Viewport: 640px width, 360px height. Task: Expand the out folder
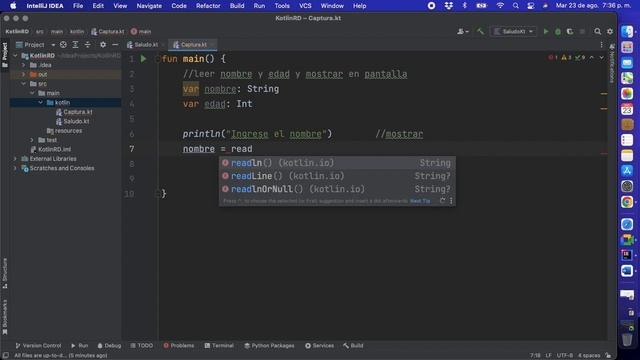click(24, 74)
